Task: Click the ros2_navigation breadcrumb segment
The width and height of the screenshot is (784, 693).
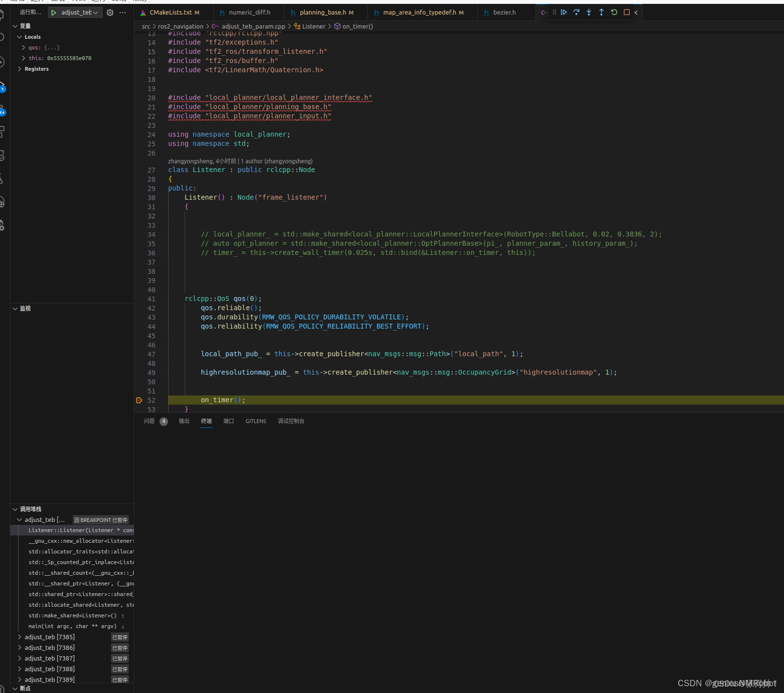Action: 181,27
